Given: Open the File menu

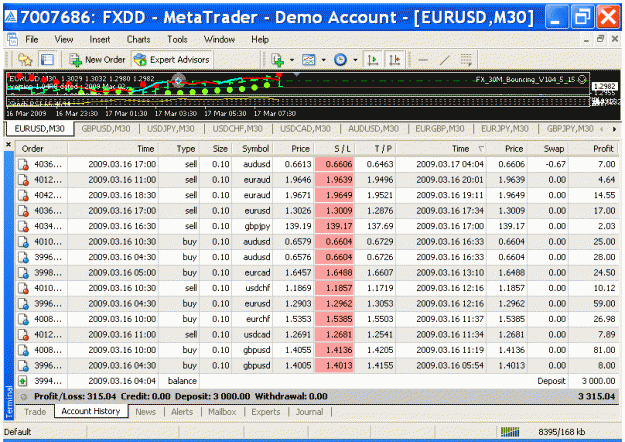Looking at the screenshot, I should (31, 39).
